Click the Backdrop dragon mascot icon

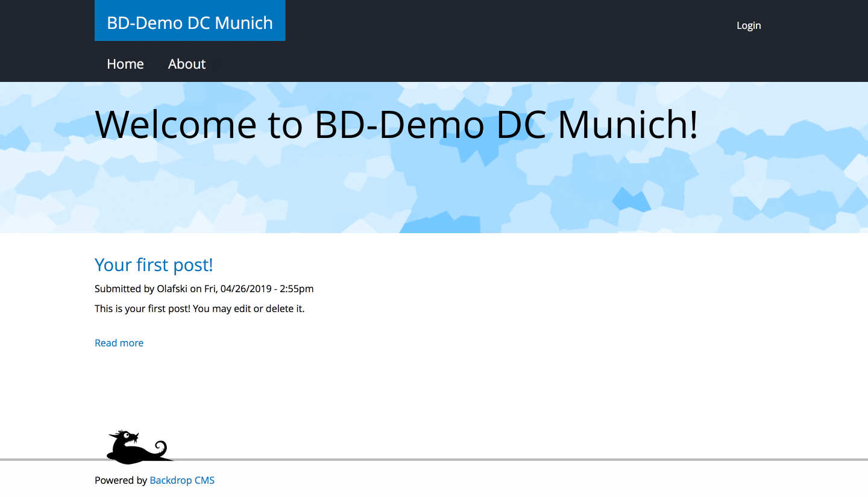[137, 448]
